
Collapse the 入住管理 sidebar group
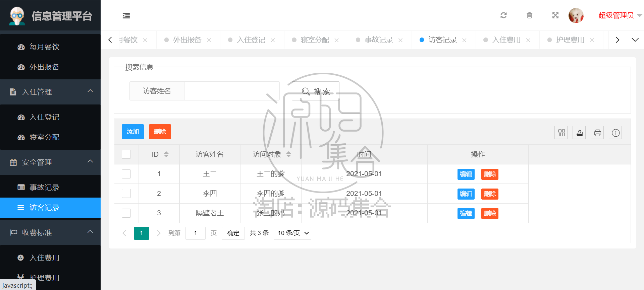50,92
